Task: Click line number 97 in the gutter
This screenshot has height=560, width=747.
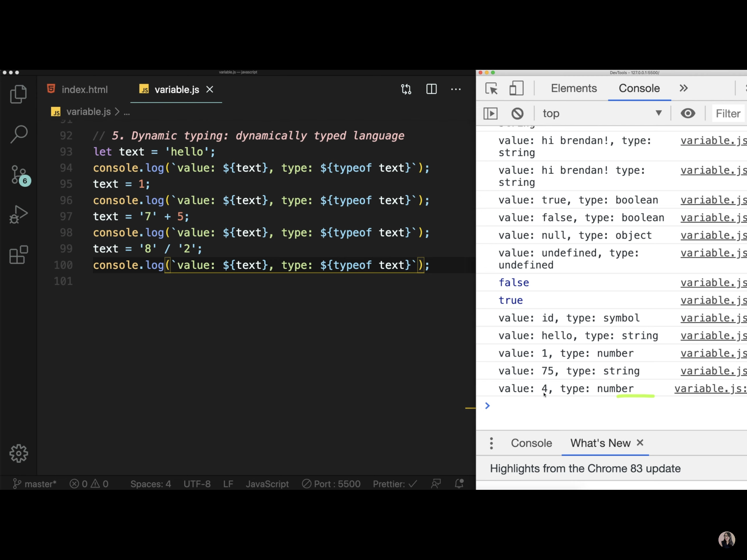Action: (66, 216)
